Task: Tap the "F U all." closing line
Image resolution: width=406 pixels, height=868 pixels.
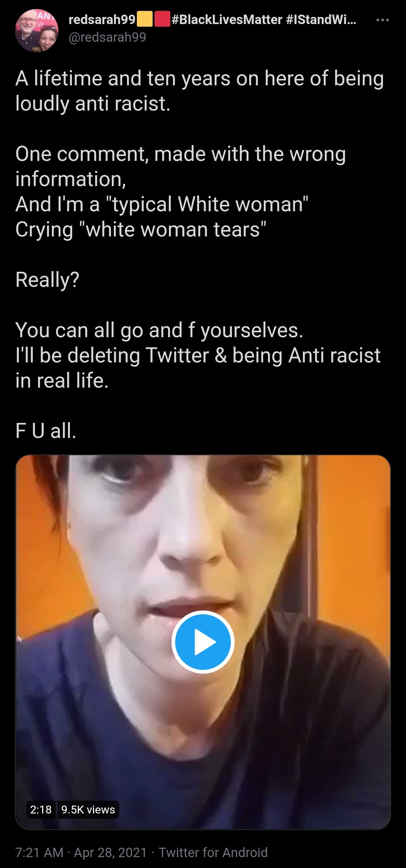Action: (46, 431)
